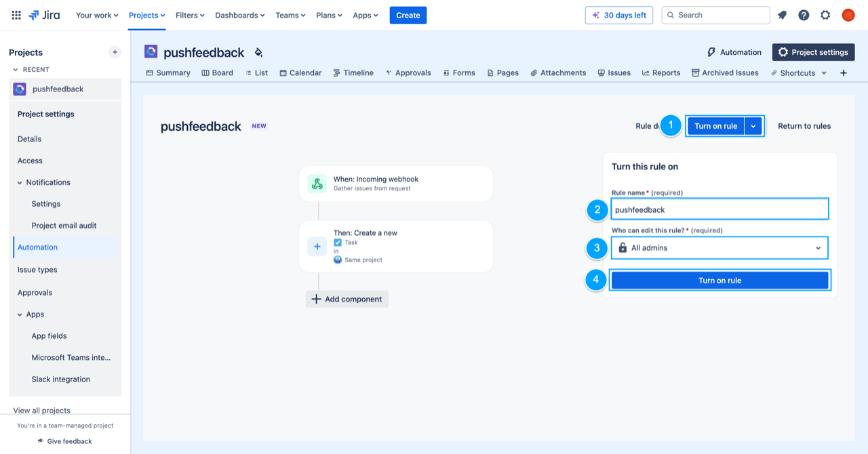Open the app switcher grid icon
The height and width of the screenshot is (454, 868).
pos(16,15)
